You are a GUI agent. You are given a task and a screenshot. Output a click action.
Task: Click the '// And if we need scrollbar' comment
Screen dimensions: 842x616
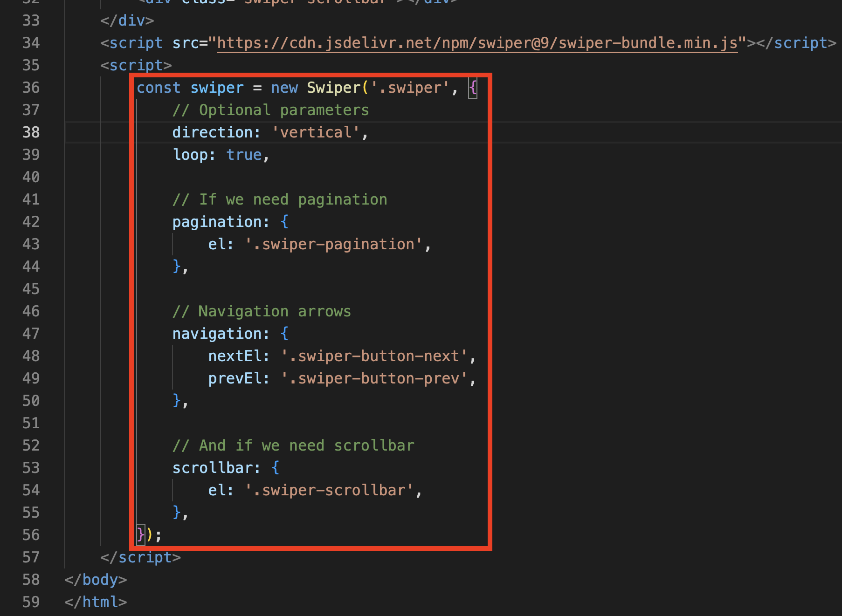(x=293, y=445)
